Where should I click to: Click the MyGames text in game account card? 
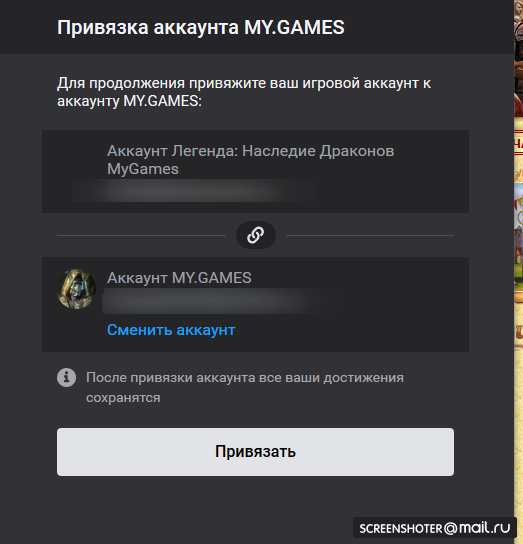(x=143, y=169)
